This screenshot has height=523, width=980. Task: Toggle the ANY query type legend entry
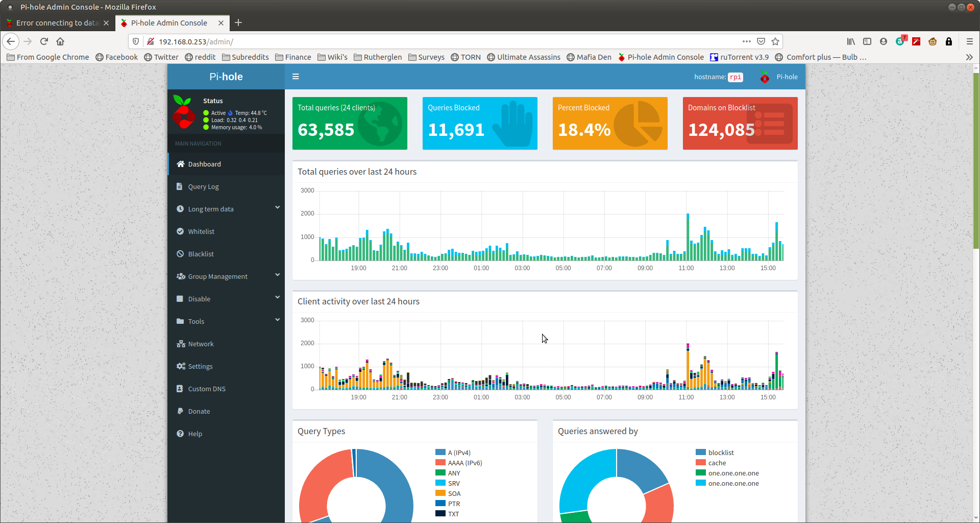click(448, 473)
